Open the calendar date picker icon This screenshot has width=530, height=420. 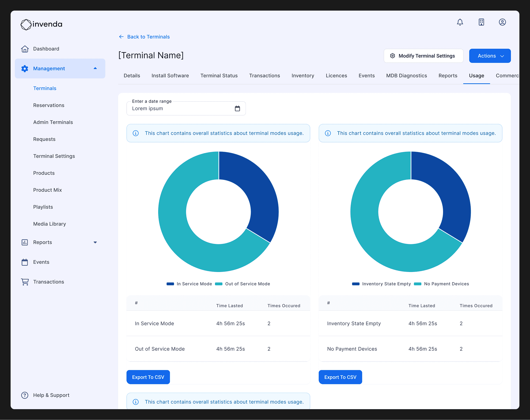pyautogui.click(x=237, y=108)
